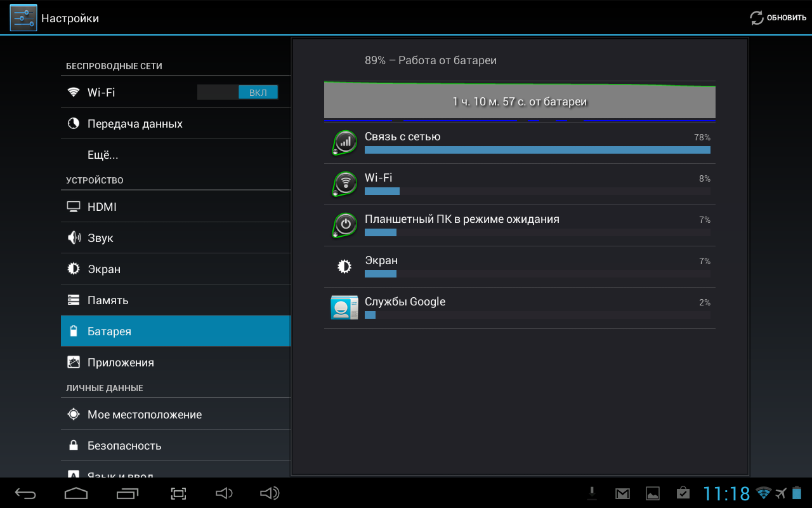Image resolution: width=812 pixels, height=508 pixels.
Task: Open Безопасность lock icon entry
Action: (74, 446)
